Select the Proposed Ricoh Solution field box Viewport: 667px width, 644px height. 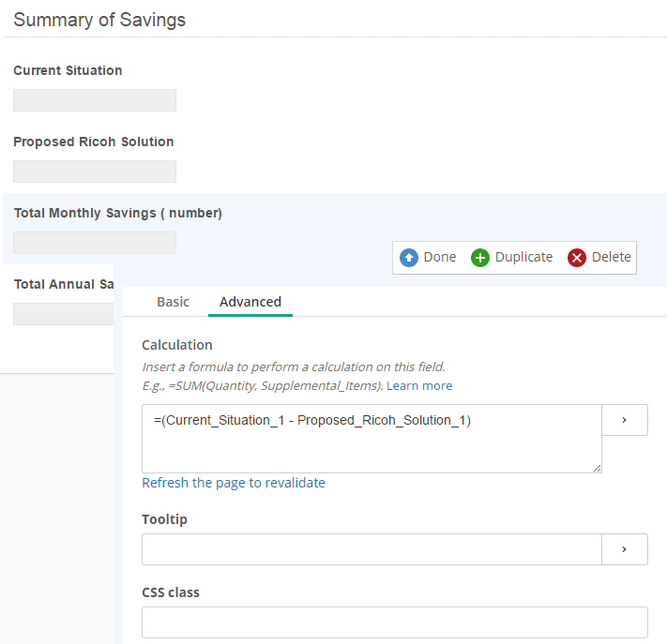pyautogui.click(x=95, y=172)
